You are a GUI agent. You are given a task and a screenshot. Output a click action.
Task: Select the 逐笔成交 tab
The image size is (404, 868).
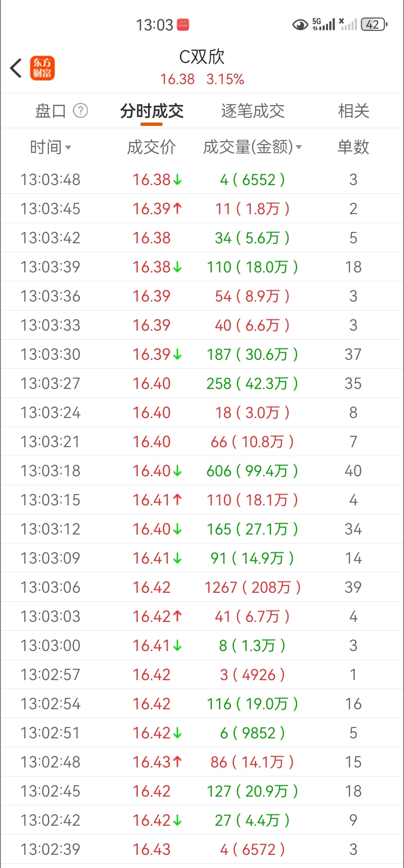pyautogui.click(x=253, y=111)
